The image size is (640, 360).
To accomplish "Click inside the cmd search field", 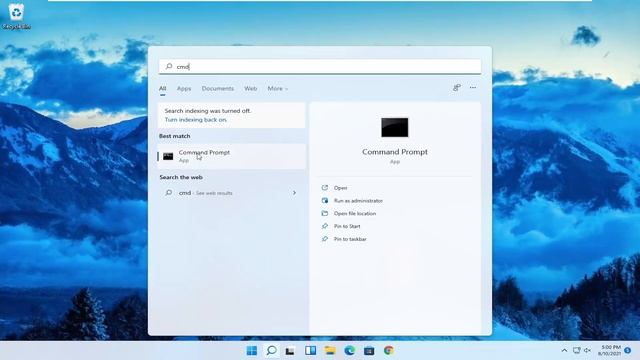I will point(320,67).
